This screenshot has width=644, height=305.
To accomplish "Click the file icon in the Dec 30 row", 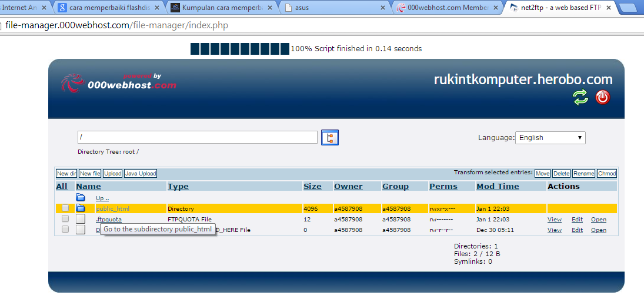I will [81, 230].
